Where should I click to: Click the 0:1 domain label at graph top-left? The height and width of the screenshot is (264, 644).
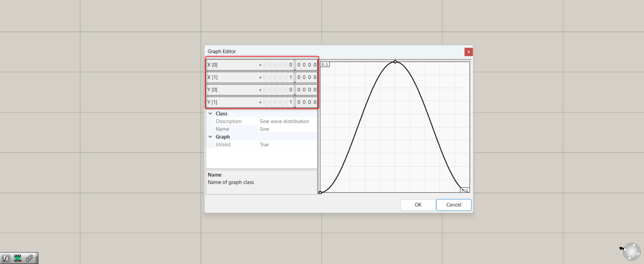pyautogui.click(x=325, y=64)
